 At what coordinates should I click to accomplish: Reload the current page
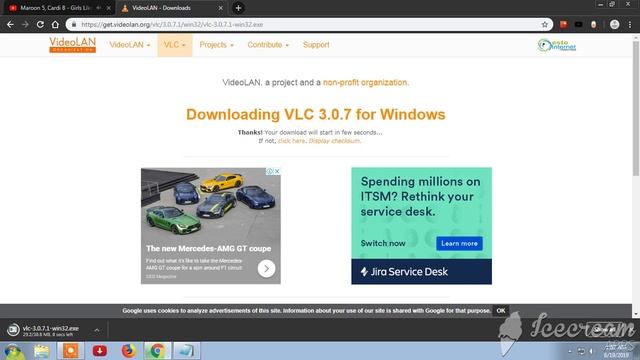coord(40,24)
